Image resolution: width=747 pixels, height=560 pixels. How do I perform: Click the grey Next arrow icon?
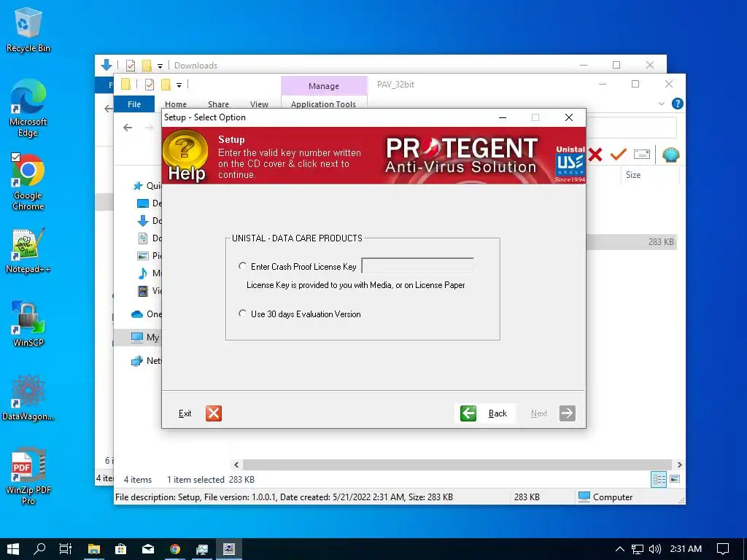pos(567,413)
